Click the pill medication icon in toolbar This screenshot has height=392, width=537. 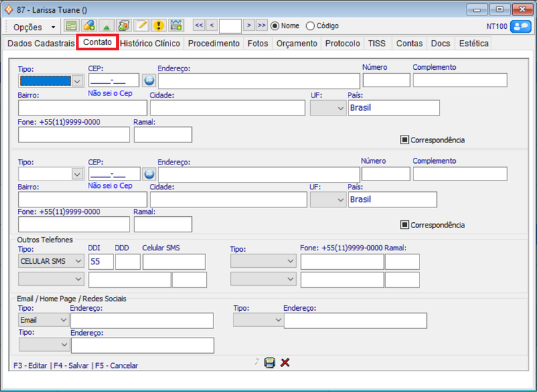tap(89, 26)
